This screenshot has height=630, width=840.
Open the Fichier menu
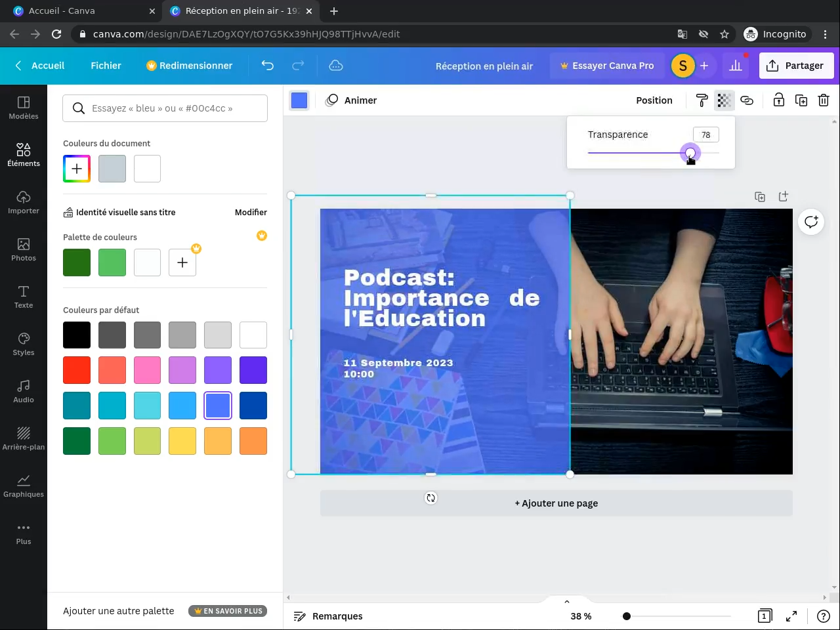[x=106, y=66]
